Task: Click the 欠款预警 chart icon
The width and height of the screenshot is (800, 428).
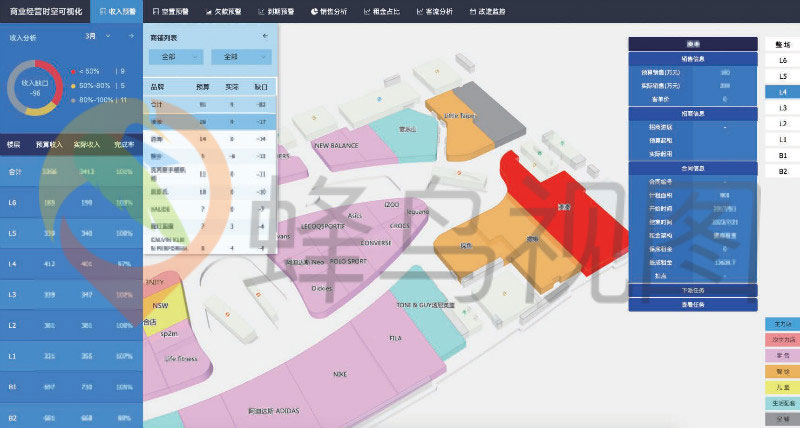Action: coord(209,12)
